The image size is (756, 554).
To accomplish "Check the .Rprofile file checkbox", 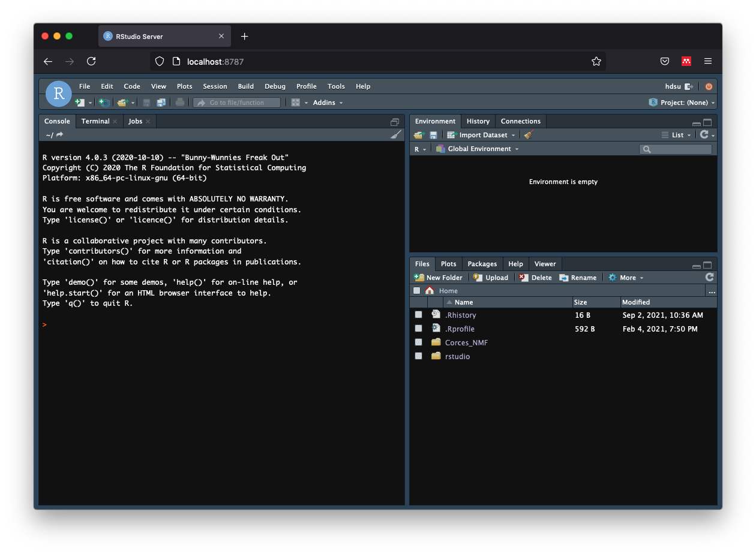I will click(x=419, y=329).
